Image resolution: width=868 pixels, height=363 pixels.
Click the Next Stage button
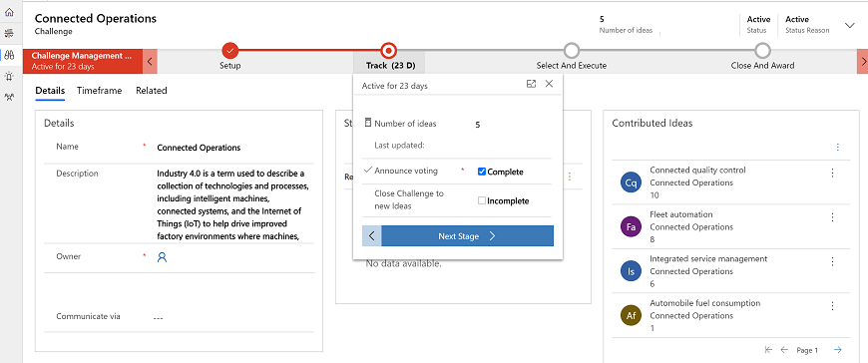coord(467,236)
